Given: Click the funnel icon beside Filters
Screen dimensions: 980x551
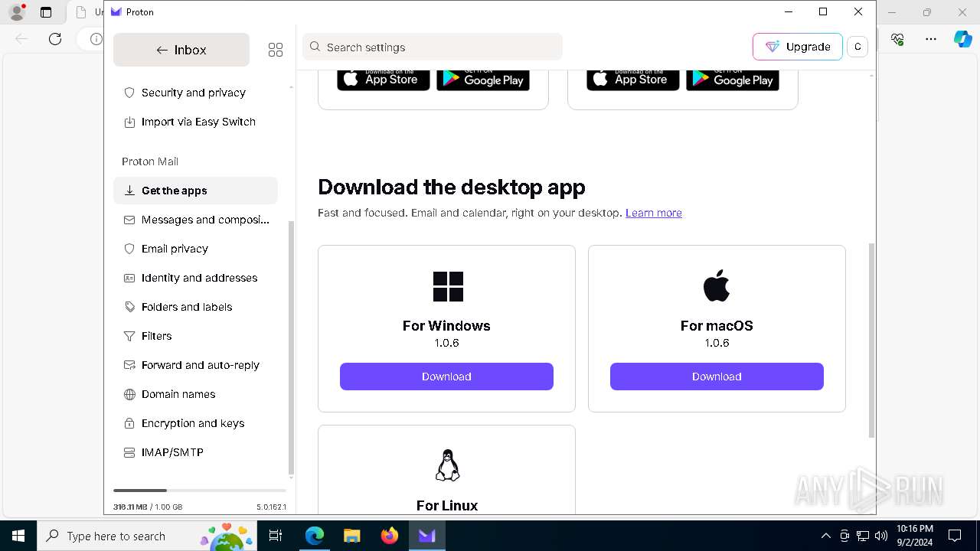Looking at the screenshot, I should 129,336.
